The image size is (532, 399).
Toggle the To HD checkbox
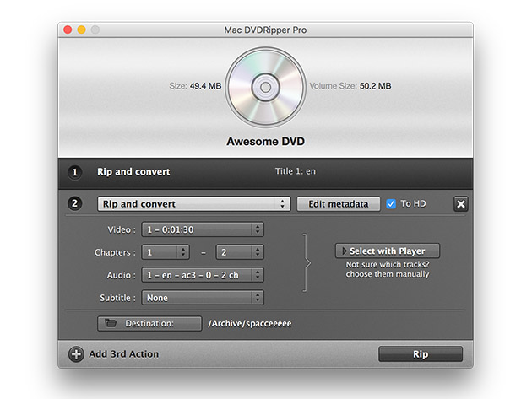coord(391,204)
